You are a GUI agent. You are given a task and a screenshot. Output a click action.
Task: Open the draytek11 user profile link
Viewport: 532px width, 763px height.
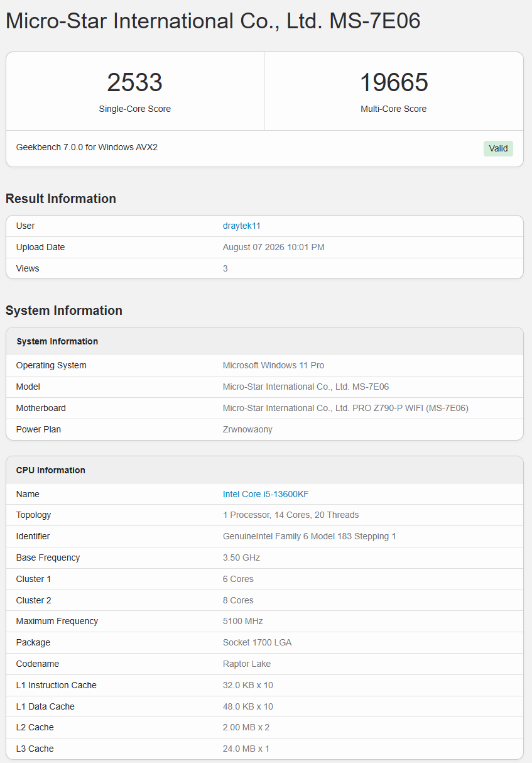coord(241,226)
